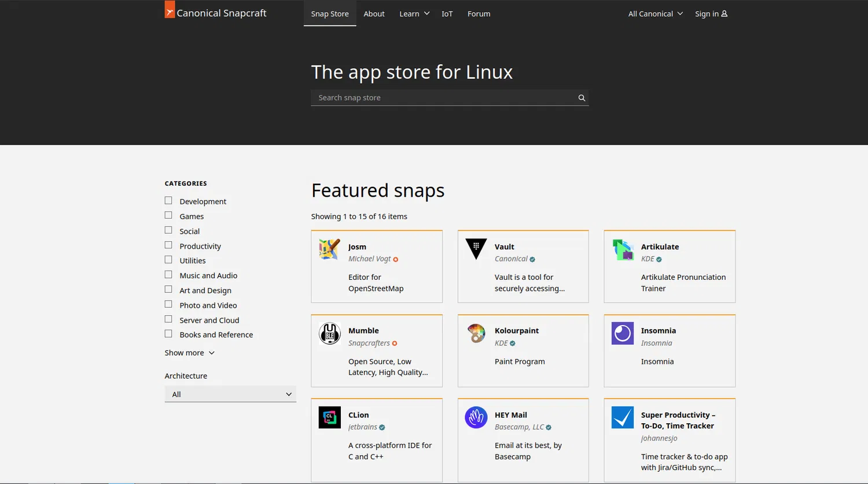The height and width of the screenshot is (484, 868).
Task: Expand Show more categories
Action: [x=189, y=353]
